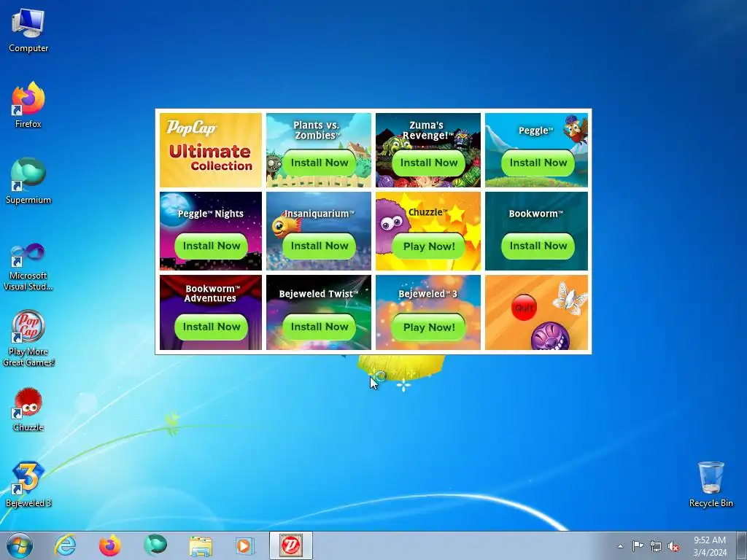
Task: Install Bookworm game
Action: 538,246
